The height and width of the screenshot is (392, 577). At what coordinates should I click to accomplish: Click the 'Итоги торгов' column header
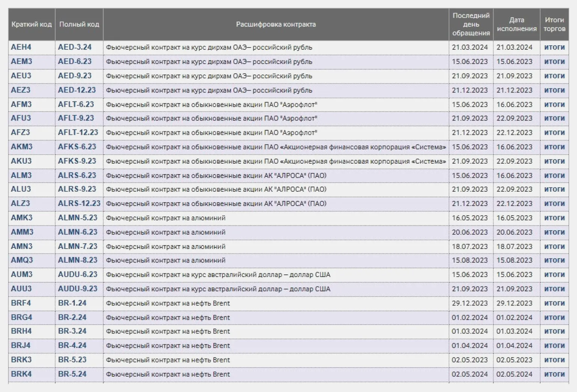[554, 24]
